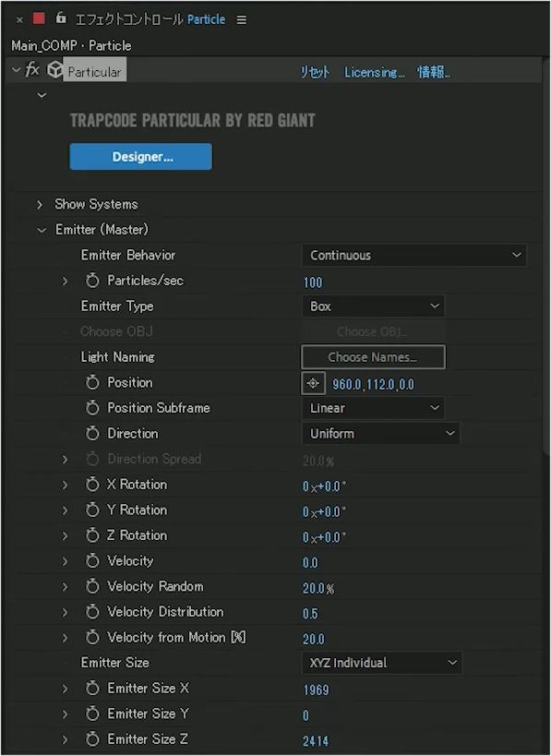Screen dimensions: 551x756
Task: Click the Particles/sec value 100
Action: pyautogui.click(x=313, y=282)
